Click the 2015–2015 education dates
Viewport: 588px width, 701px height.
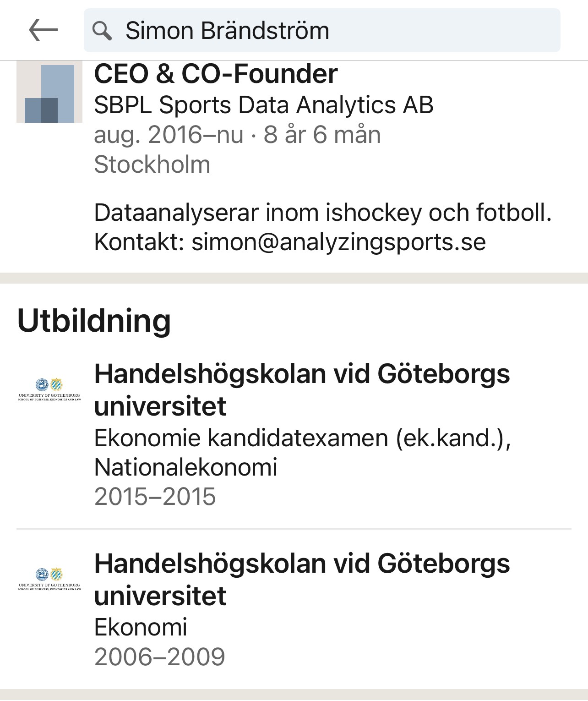155,497
